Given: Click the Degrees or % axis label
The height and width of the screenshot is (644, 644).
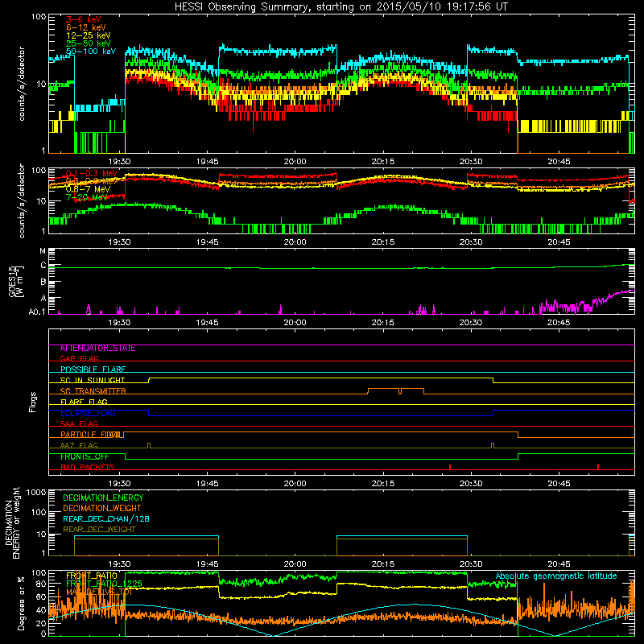Looking at the screenshot, I should click(x=21, y=603).
